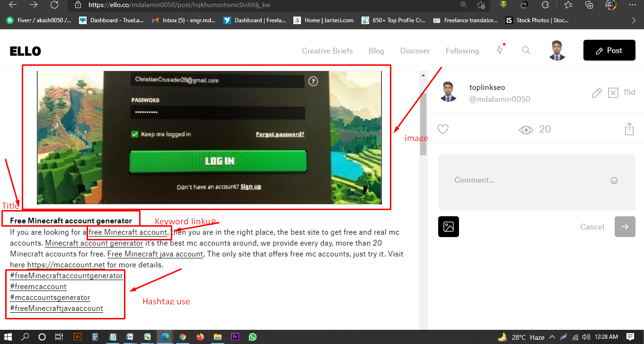View Ello notifications lightning icon
This screenshot has height=344, width=644.
(x=500, y=50)
